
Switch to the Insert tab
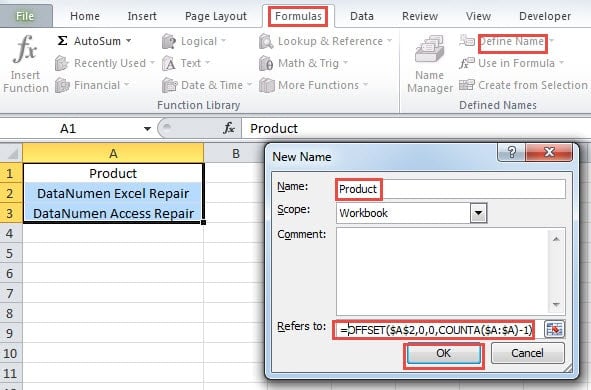click(x=142, y=16)
